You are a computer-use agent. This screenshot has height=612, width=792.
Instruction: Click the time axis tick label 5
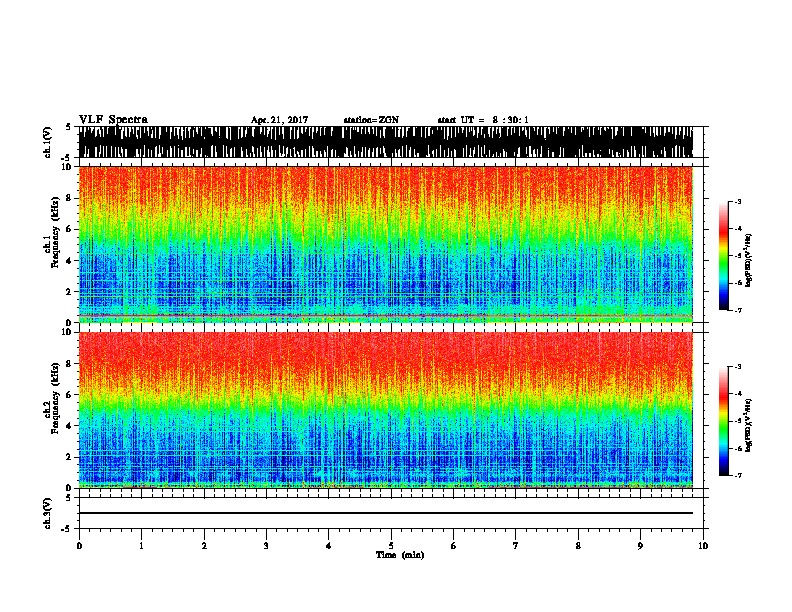pyautogui.click(x=391, y=546)
